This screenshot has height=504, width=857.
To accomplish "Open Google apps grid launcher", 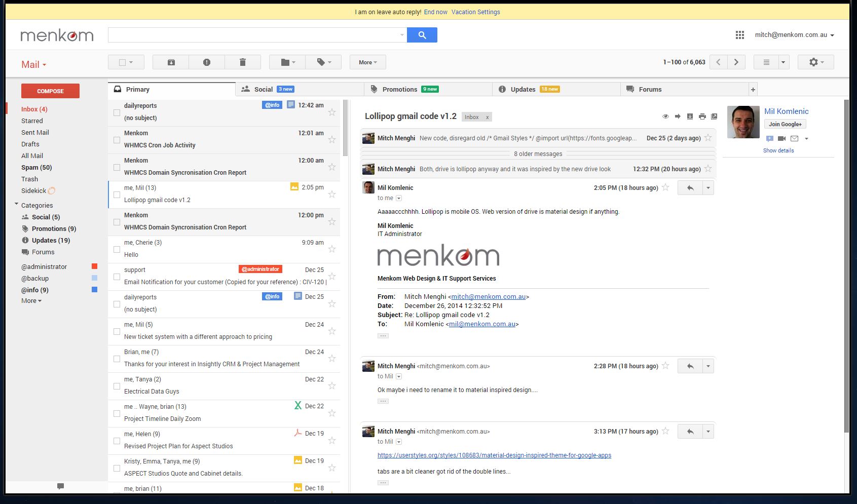I will (x=739, y=35).
